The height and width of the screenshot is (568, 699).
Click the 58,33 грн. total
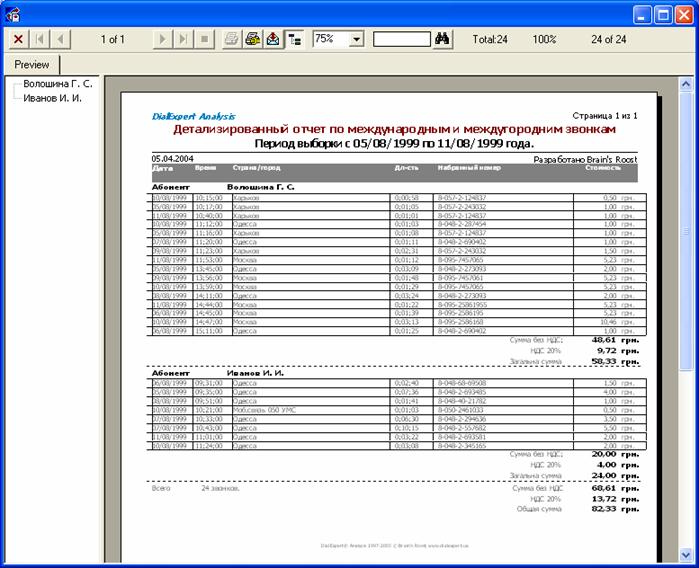(x=615, y=362)
